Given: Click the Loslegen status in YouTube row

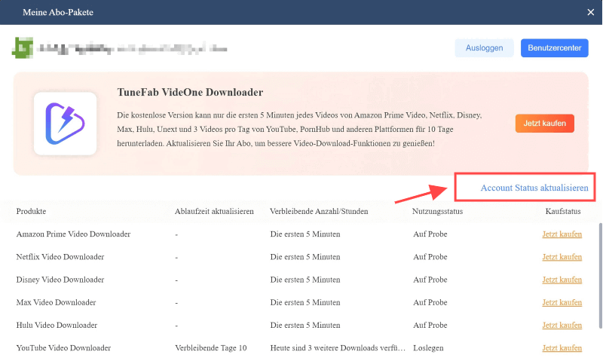Looking at the screenshot, I should 428,348.
